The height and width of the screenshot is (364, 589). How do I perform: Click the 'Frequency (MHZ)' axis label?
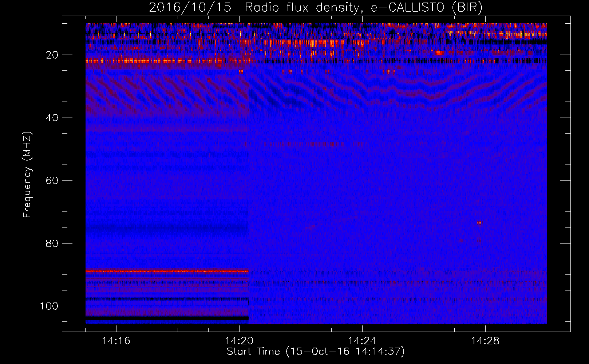[27, 174]
